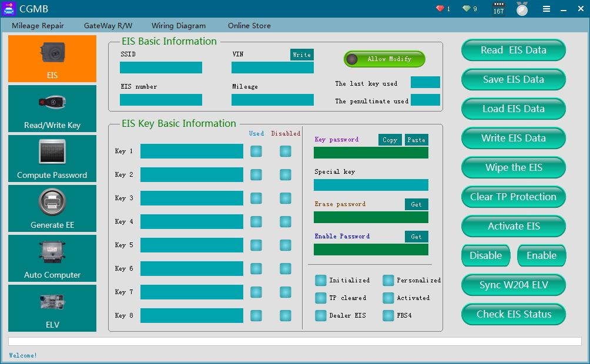Click the ruby counter in the title bar
This screenshot has width=590, height=364.
pyautogui.click(x=441, y=9)
